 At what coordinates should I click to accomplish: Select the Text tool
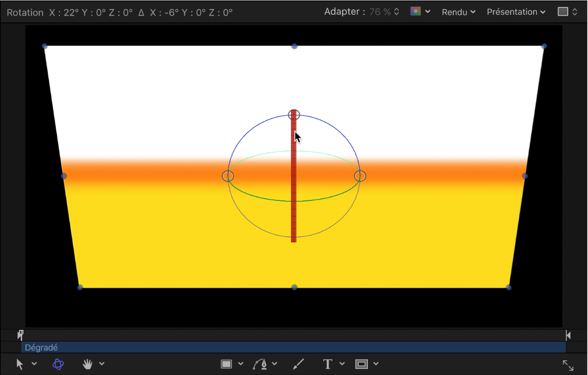click(x=327, y=364)
